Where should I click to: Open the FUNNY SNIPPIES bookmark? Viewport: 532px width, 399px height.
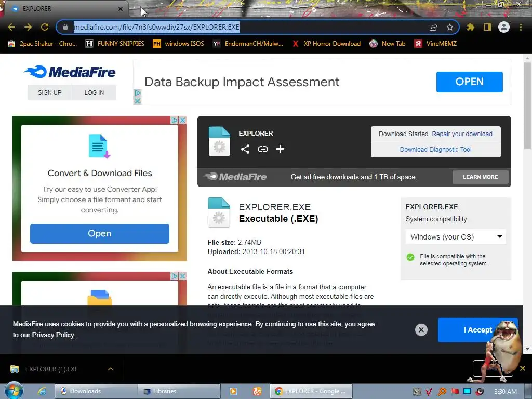pos(115,44)
